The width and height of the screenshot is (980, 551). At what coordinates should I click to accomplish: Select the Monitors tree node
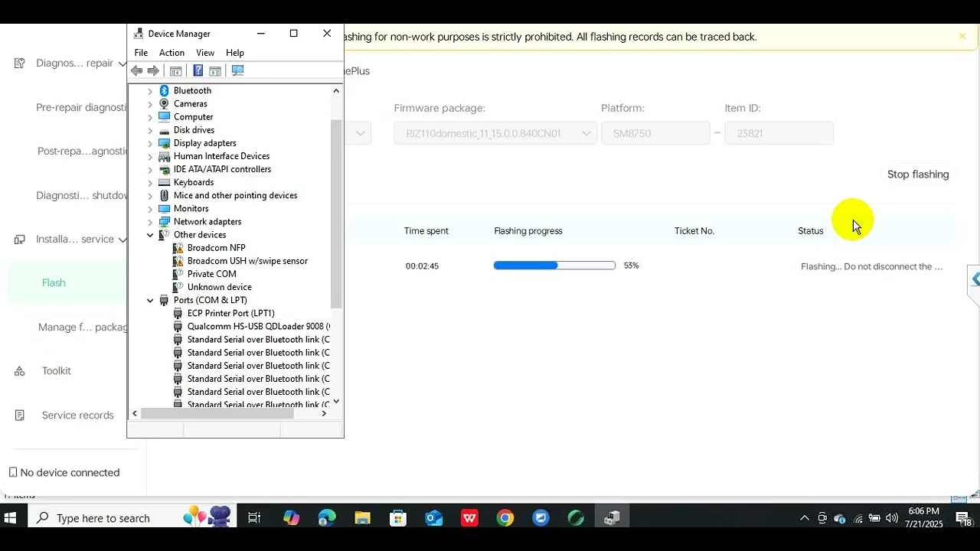click(x=191, y=208)
